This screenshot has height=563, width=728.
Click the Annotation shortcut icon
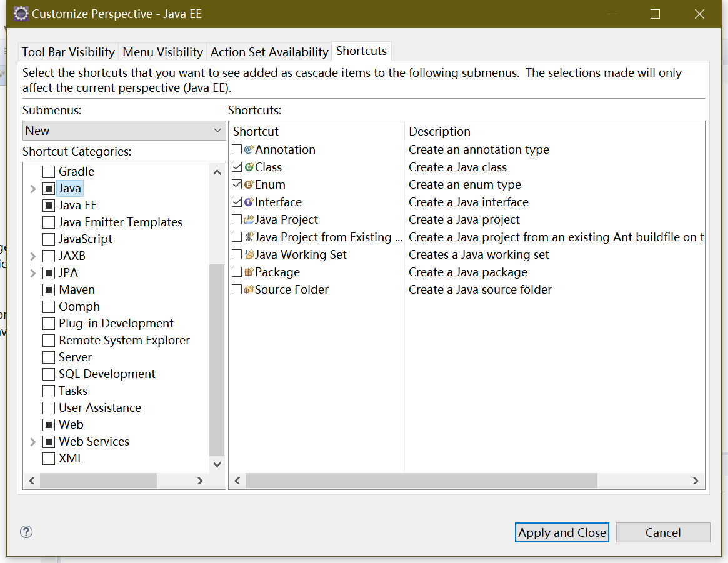pyautogui.click(x=249, y=149)
